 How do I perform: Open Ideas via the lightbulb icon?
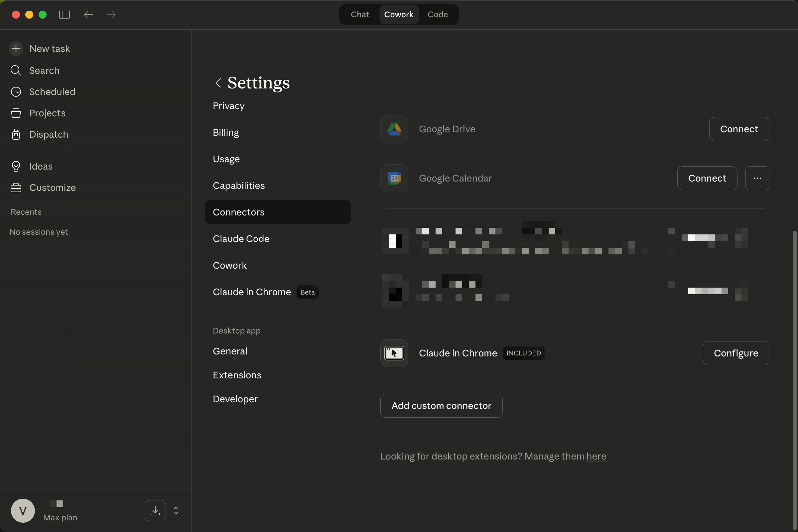tap(16, 166)
